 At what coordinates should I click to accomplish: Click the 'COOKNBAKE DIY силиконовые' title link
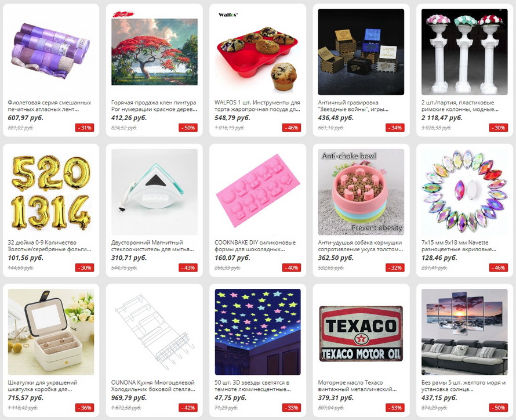[x=255, y=246]
